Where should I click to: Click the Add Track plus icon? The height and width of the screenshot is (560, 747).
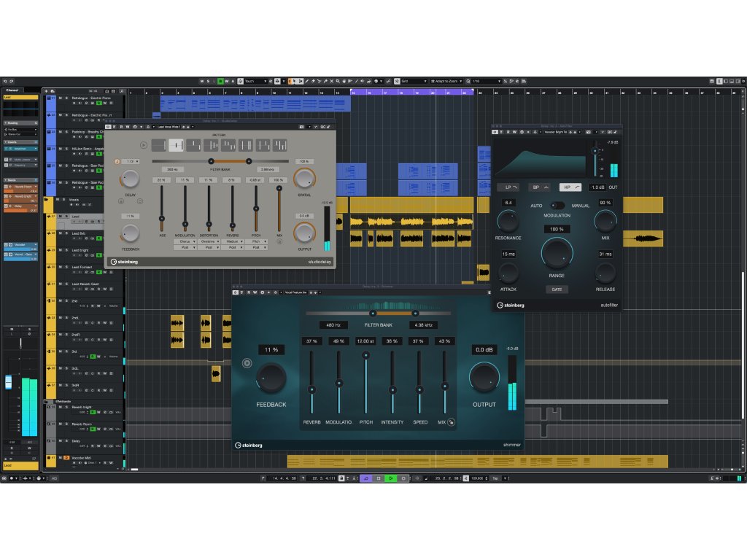click(x=46, y=91)
